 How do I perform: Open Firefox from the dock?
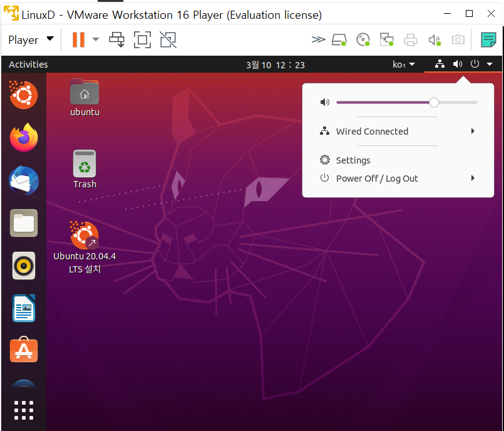click(x=23, y=137)
